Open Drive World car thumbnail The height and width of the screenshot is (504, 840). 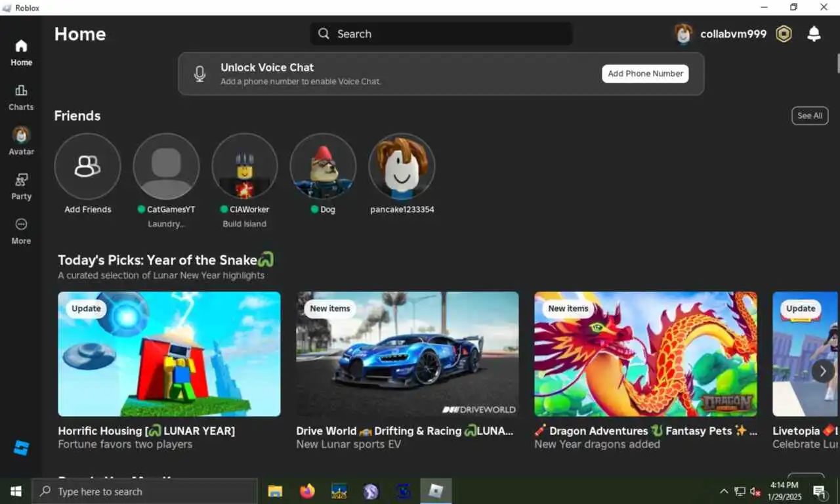[408, 354]
